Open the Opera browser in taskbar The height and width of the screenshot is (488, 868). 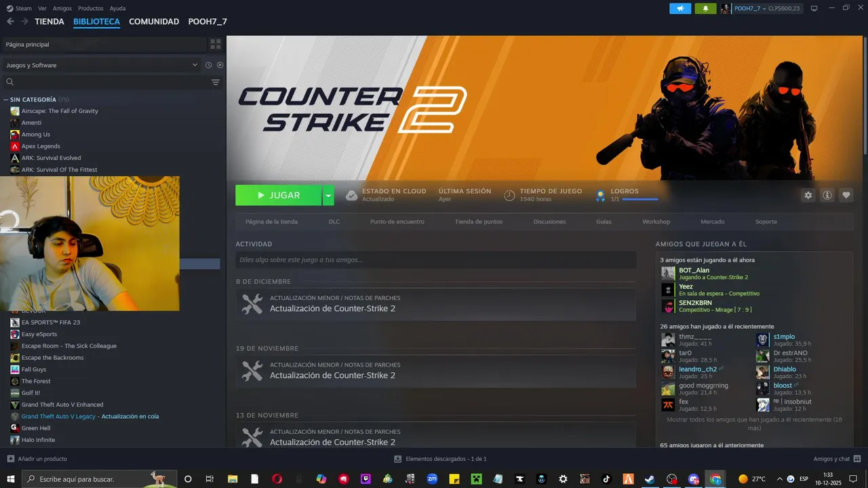click(x=277, y=479)
